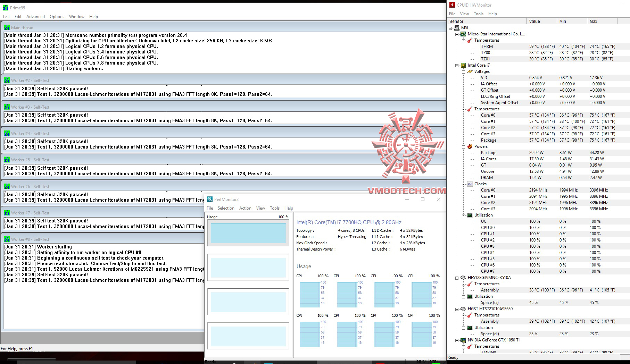This screenshot has height=364, width=630.
Task: Open the Prime95 Options menu
Action: pos(57,17)
